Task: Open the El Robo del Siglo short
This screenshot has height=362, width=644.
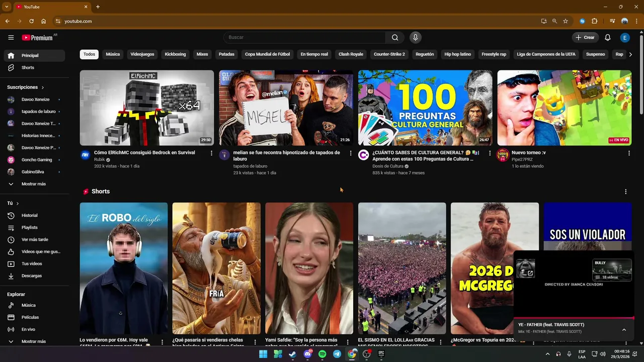Action: [x=124, y=268]
